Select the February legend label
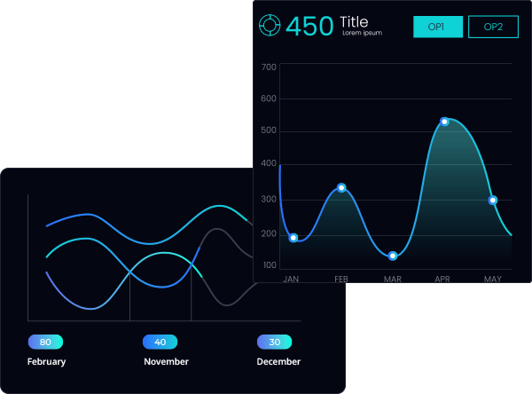Screen dimensions: 532x394 [46, 362]
